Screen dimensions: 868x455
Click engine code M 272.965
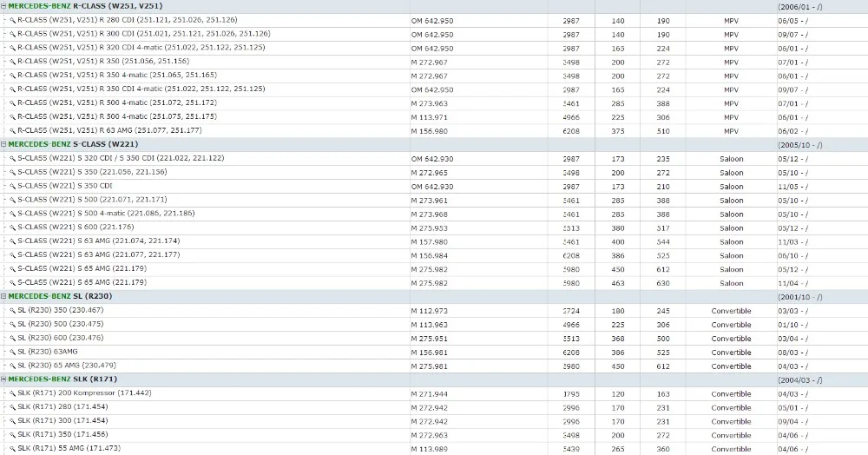(429, 173)
